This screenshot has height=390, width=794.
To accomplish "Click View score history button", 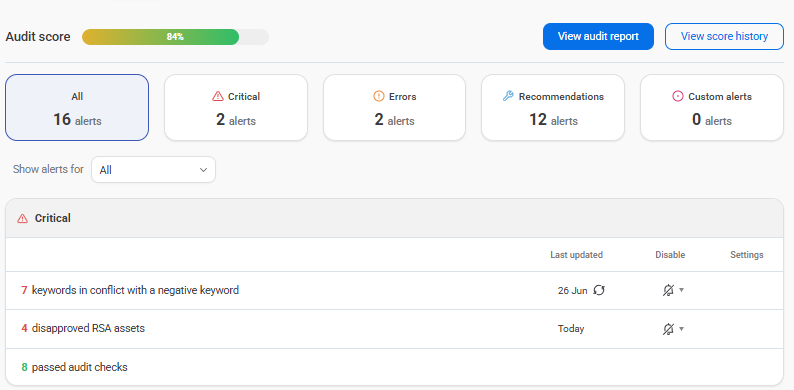I will click(x=724, y=36).
